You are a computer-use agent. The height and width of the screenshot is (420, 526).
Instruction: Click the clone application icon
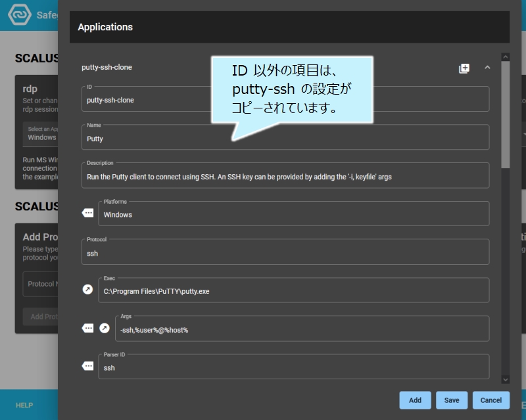[464, 68]
